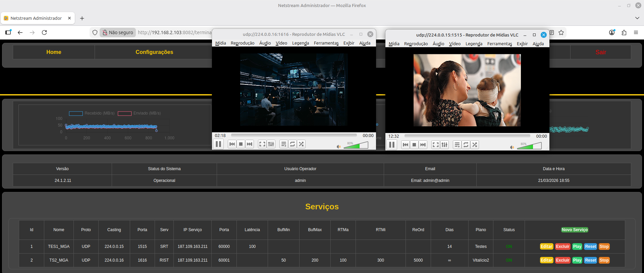Screen dimensions: 644x273
Task: Click Play for TES1_MGA service
Action: pos(577,247)
